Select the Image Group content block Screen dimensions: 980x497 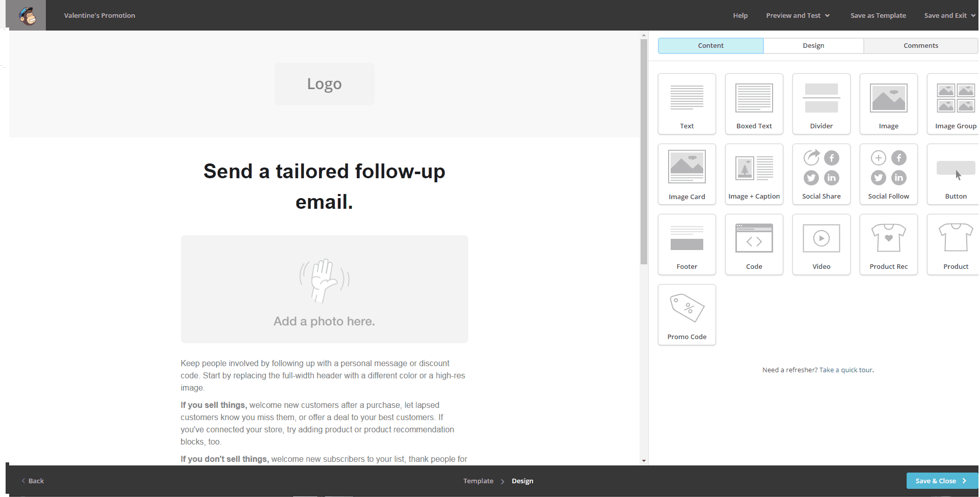tap(953, 104)
